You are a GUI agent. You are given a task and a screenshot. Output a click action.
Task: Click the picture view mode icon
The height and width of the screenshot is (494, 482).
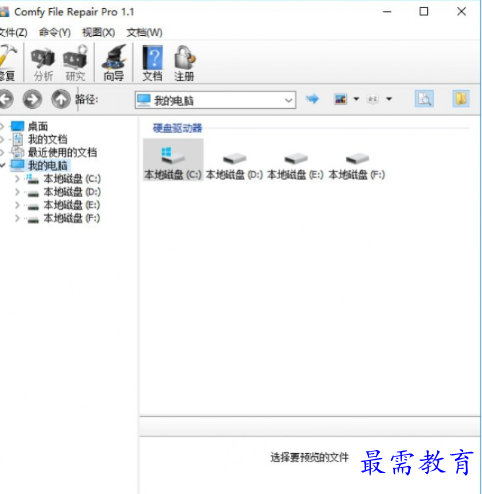(340, 99)
